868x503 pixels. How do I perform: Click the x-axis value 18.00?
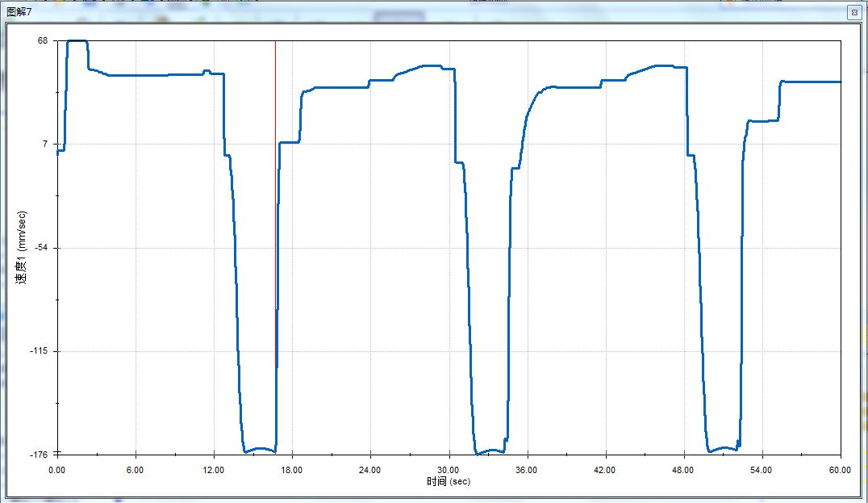click(292, 470)
